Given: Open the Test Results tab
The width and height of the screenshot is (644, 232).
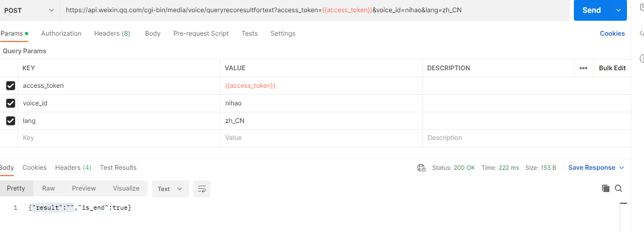Looking at the screenshot, I should pos(118,168).
